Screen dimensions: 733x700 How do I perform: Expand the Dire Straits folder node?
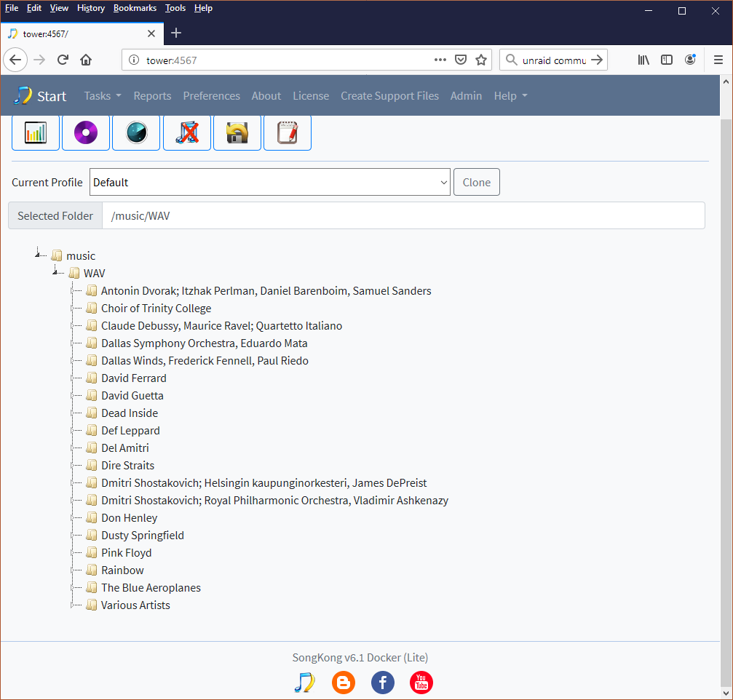(x=73, y=466)
